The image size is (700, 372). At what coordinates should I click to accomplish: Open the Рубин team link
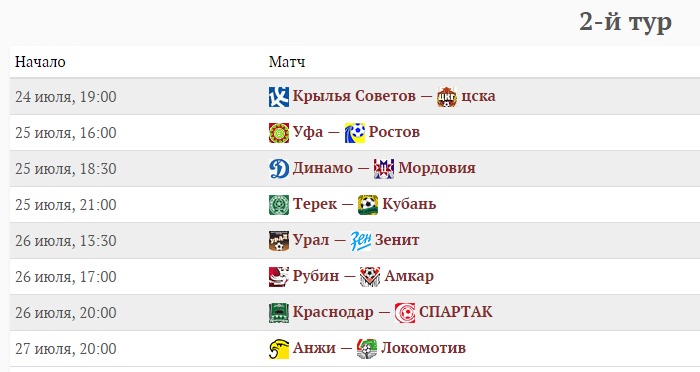coord(316,276)
